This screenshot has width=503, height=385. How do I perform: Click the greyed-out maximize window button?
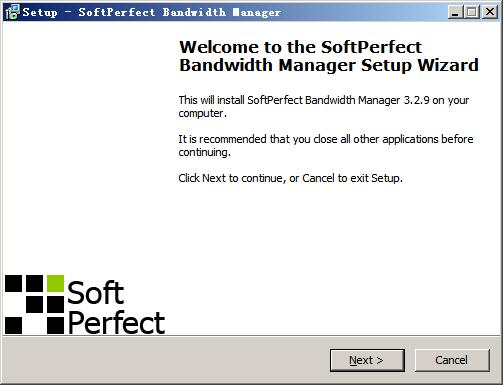pos(471,12)
